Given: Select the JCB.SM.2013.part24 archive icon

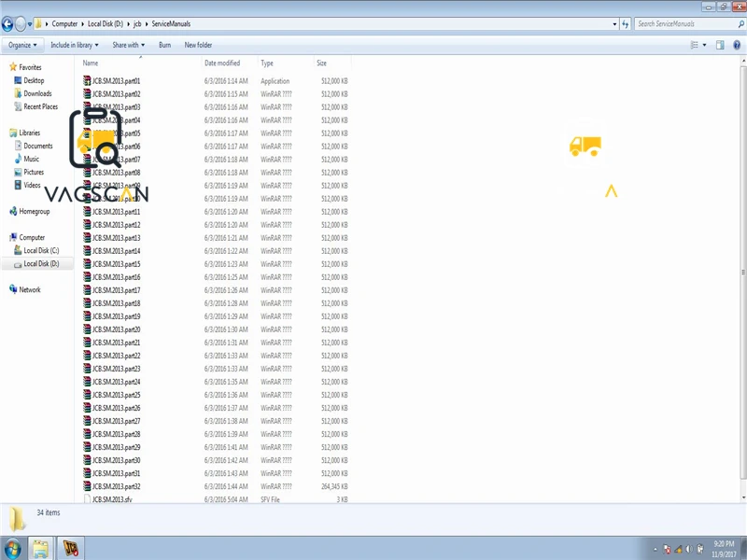Looking at the screenshot, I should click(x=87, y=382).
